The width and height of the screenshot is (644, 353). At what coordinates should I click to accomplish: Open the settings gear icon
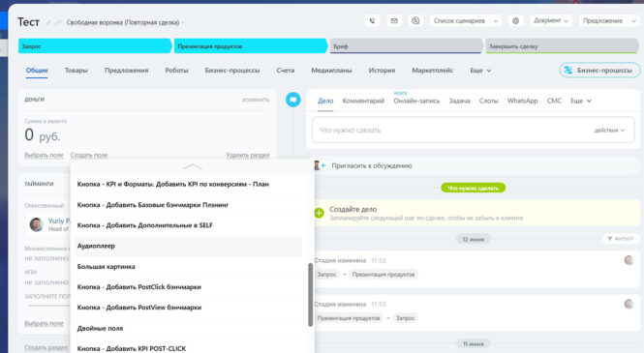515,21
